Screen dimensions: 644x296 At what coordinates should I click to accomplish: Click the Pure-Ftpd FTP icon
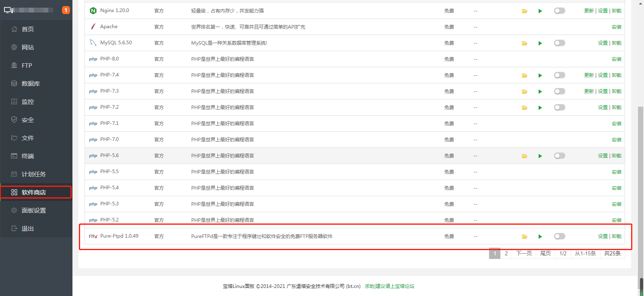coord(93,236)
